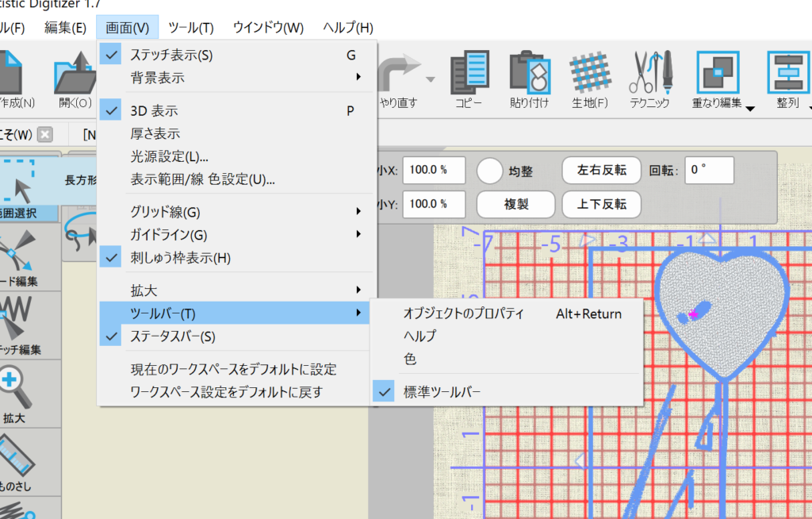This screenshot has height=519, width=812.
Task: Click the Duplicate (複製) button
Action: click(516, 204)
